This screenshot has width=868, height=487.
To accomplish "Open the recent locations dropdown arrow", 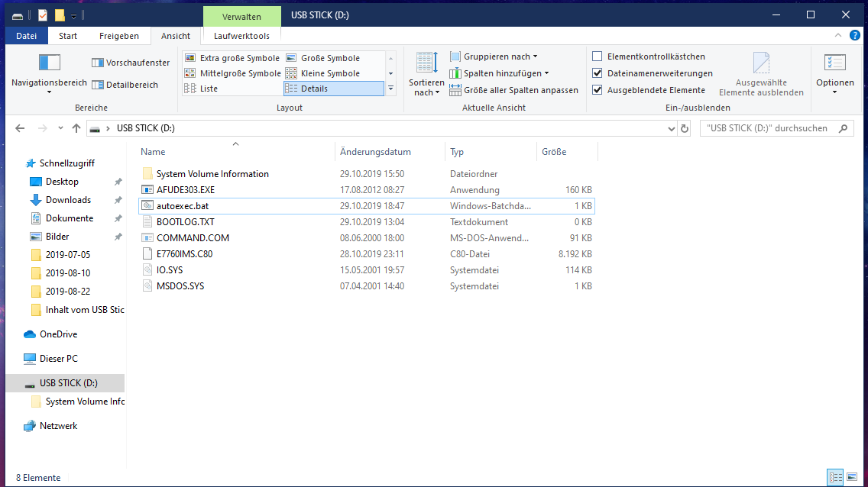I will (60, 128).
